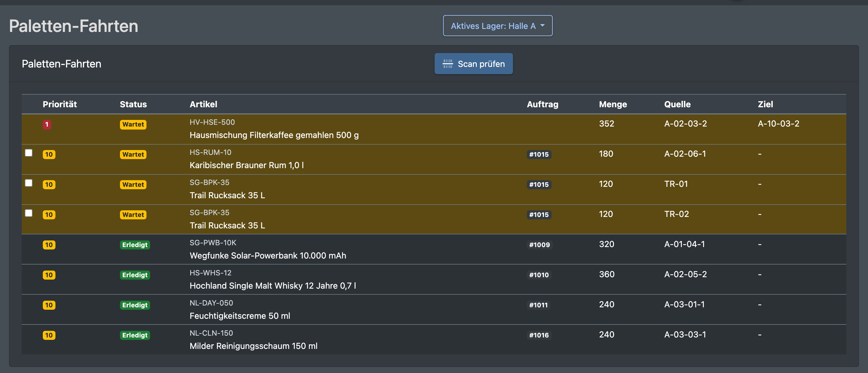Image resolution: width=868 pixels, height=373 pixels.
Task: Click quantity 360 in whisky row
Action: 606,274
